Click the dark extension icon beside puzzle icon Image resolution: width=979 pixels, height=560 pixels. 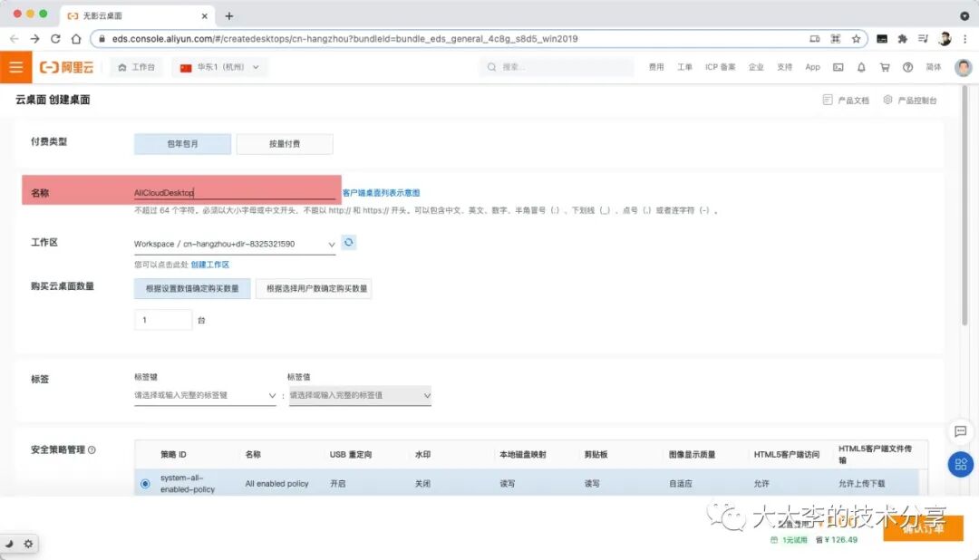coord(882,39)
